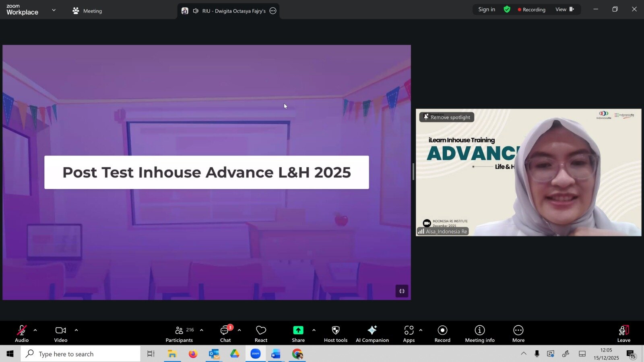Open the More options menu
The height and width of the screenshot is (362, 644).
(x=518, y=333)
